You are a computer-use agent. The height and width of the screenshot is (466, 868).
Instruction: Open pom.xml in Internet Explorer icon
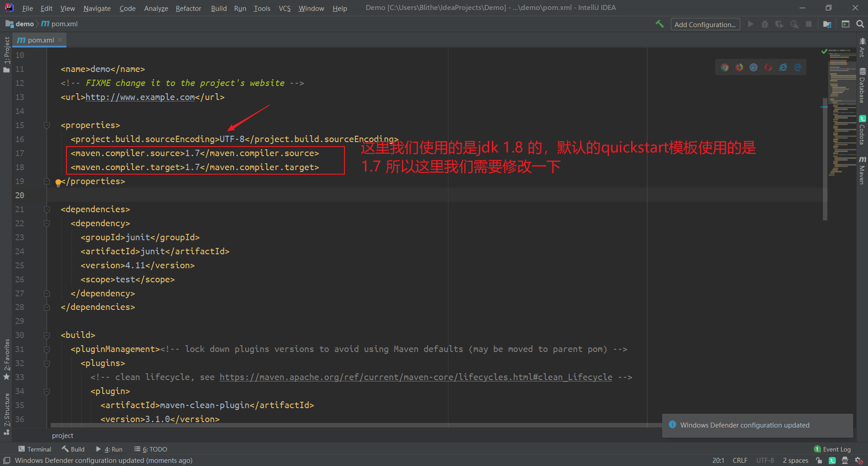pyautogui.click(x=783, y=67)
